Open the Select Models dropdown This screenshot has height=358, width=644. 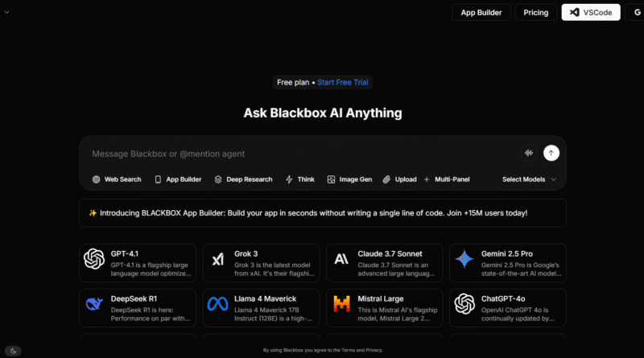(529, 179)
